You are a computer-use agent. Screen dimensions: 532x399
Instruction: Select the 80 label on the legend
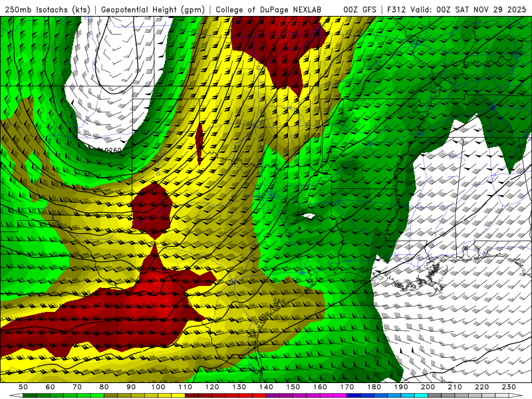click(x=104, y=387)
